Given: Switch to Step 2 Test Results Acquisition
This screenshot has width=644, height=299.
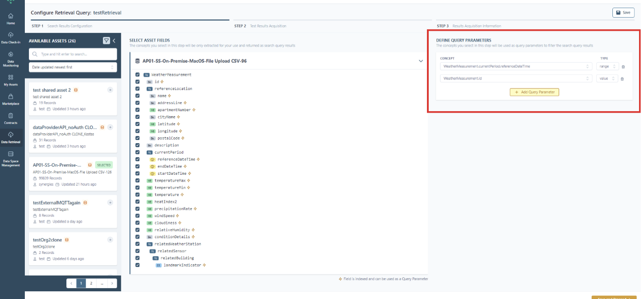Looking at the screenshot, I should click(260, 26).
